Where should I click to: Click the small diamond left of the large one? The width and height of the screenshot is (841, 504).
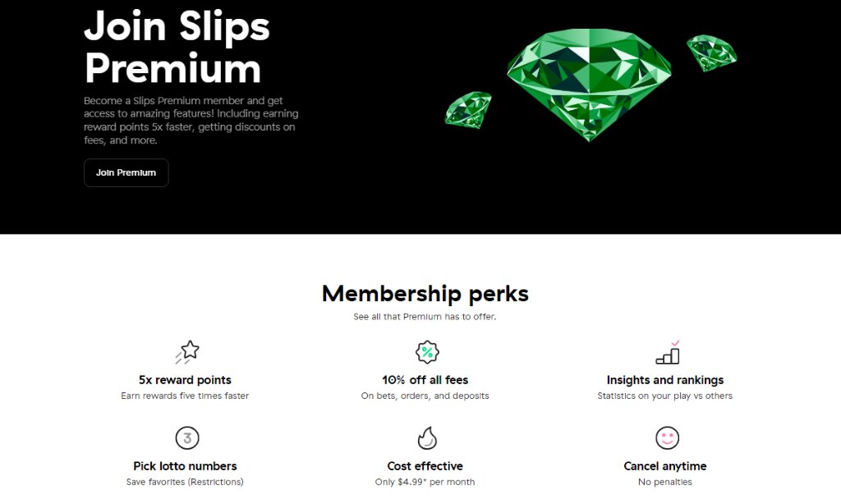coord(467,108)
